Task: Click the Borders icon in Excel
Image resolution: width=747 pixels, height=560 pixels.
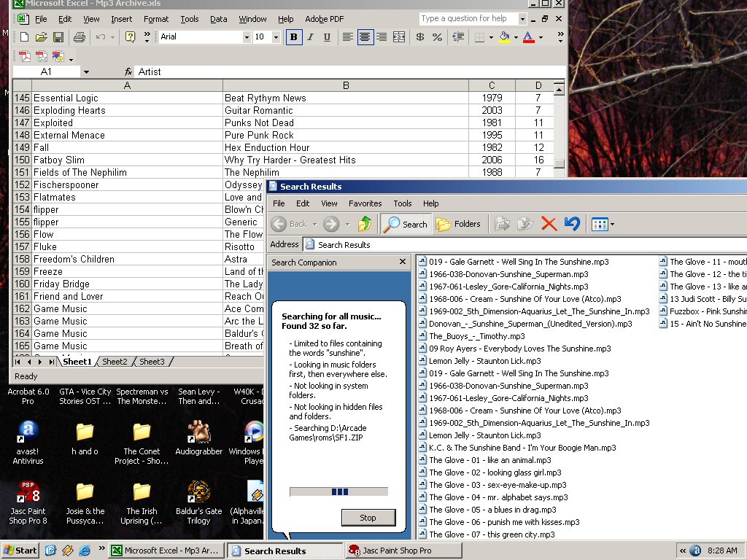Action: [480, 37]
